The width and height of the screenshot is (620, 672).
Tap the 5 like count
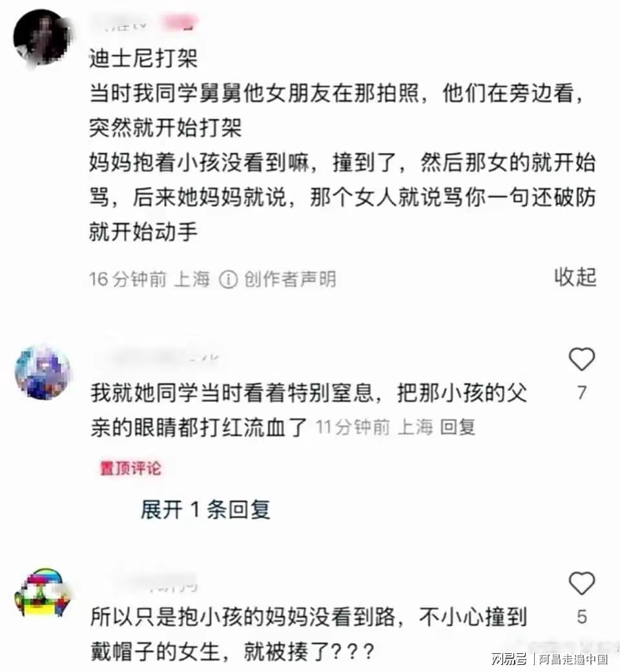(581, 616)
